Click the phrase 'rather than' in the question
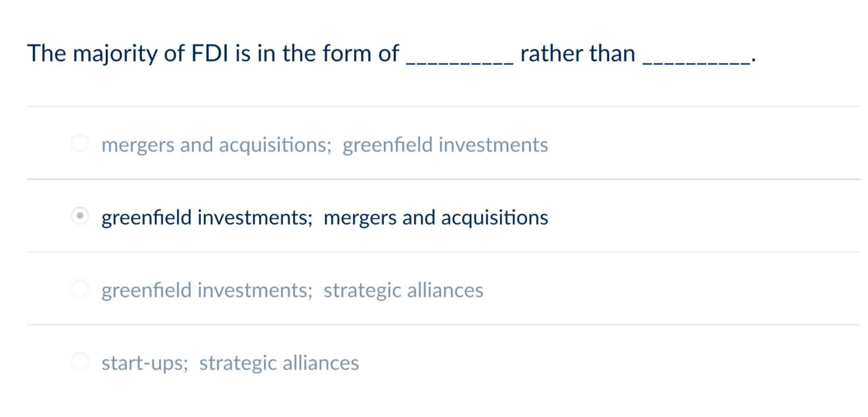 [x=576, y=52]
